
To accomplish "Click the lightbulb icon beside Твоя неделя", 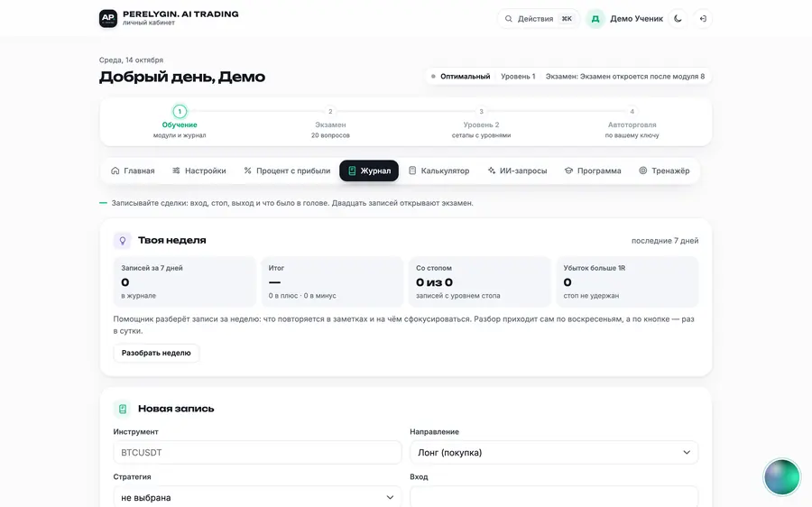I will coord(122,240).
